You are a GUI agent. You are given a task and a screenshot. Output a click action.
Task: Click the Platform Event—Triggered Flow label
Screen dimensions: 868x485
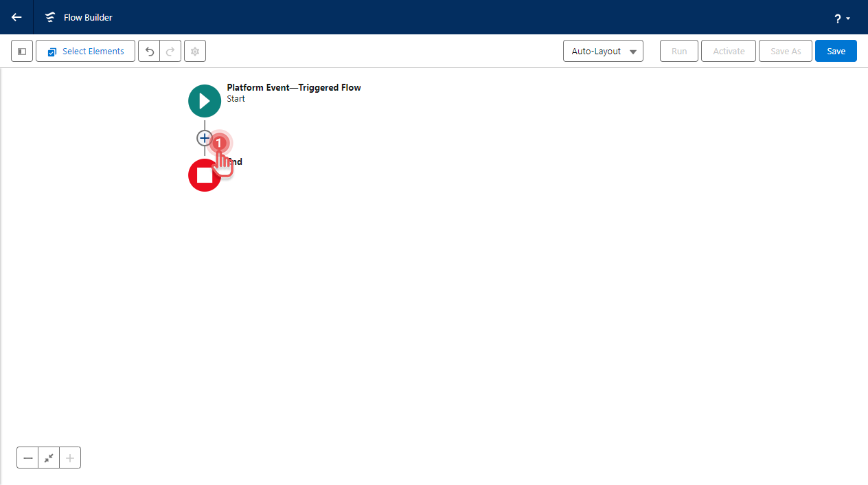293,87
